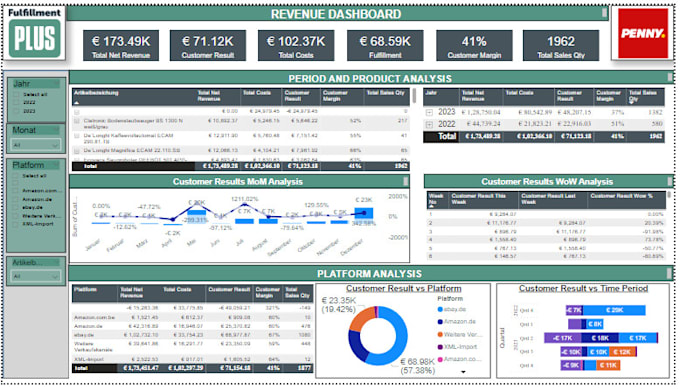Click sort arrow under Artikelbezeichnung header

click(x=77, y=103)
